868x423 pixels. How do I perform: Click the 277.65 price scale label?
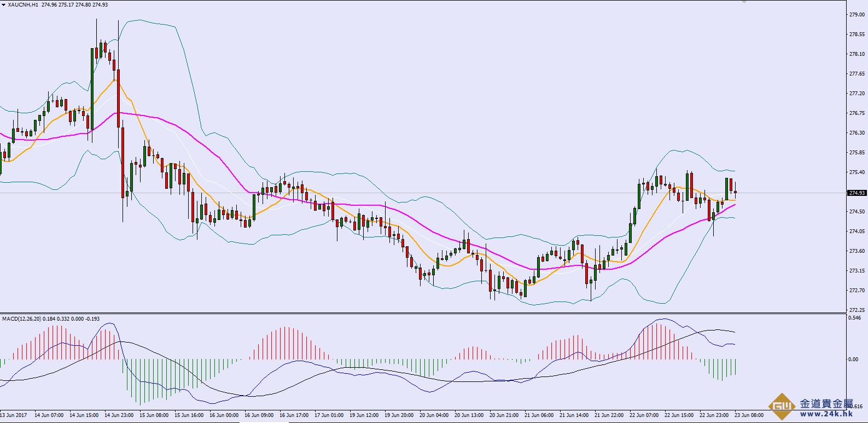(x=857, y=74)
